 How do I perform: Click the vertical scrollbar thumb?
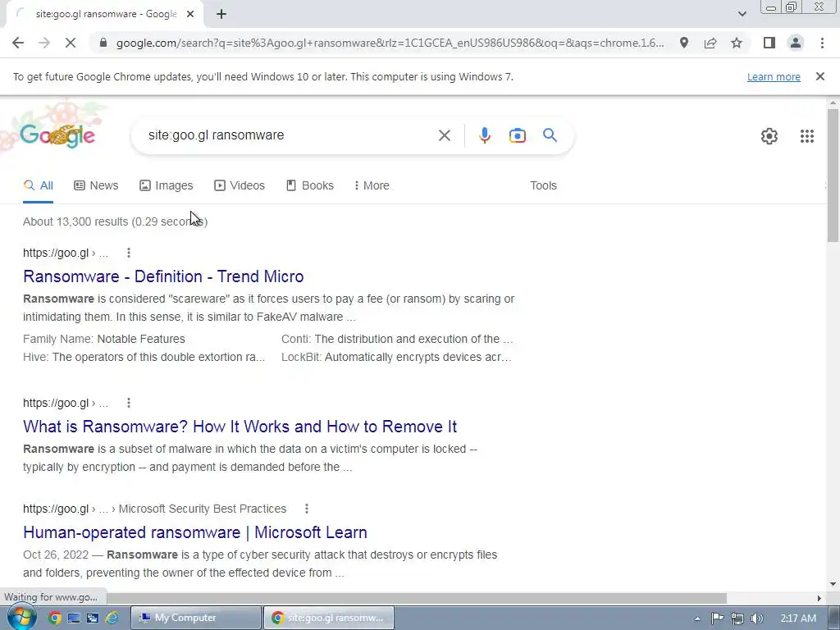(833, 175)
